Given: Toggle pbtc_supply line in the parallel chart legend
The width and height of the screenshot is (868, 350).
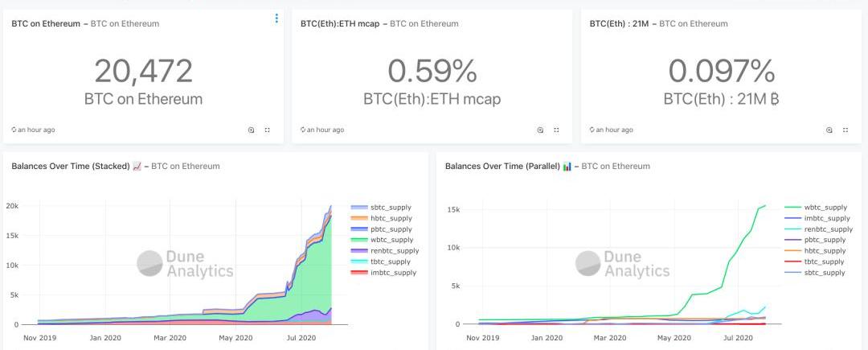Looking at the screenshot, I should click(816, 240).
